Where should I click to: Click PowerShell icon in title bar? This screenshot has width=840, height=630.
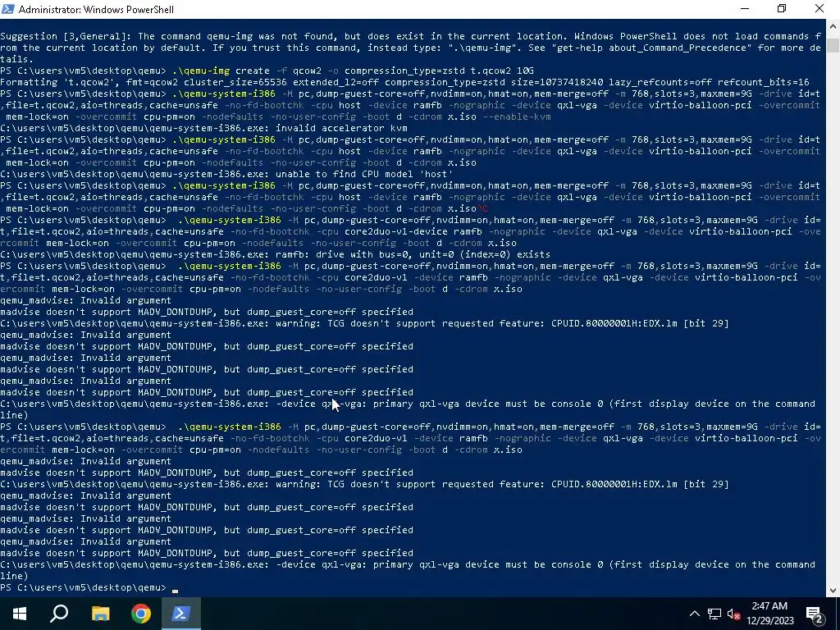[x=8, y=9]
